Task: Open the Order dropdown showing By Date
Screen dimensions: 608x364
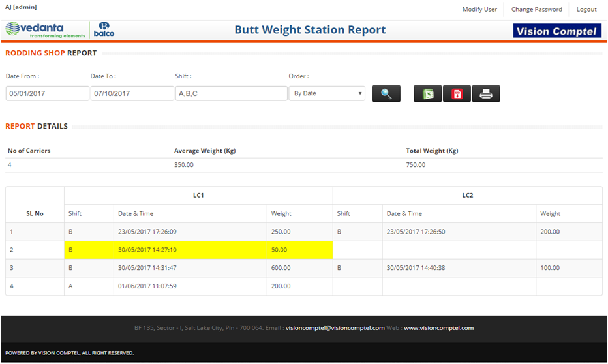Action: coord(327,93)
